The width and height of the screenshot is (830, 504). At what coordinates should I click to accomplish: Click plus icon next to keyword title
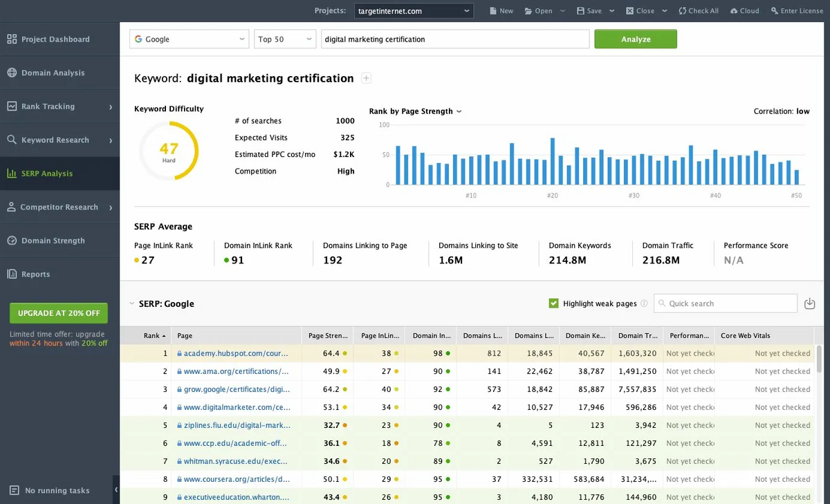(367, 78)
